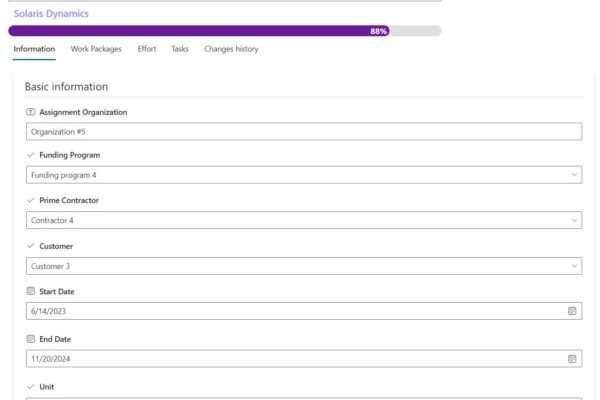Click the End Date label text
Image resolution: width=600 pixels, height=400 pixels.
coord(55,339)
